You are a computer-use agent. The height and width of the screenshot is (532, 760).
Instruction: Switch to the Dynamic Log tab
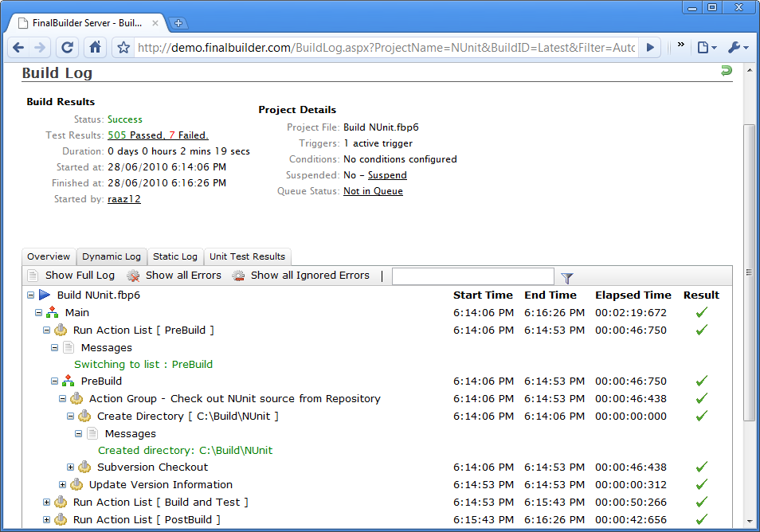pyautogui.click(x=112, y=256)
